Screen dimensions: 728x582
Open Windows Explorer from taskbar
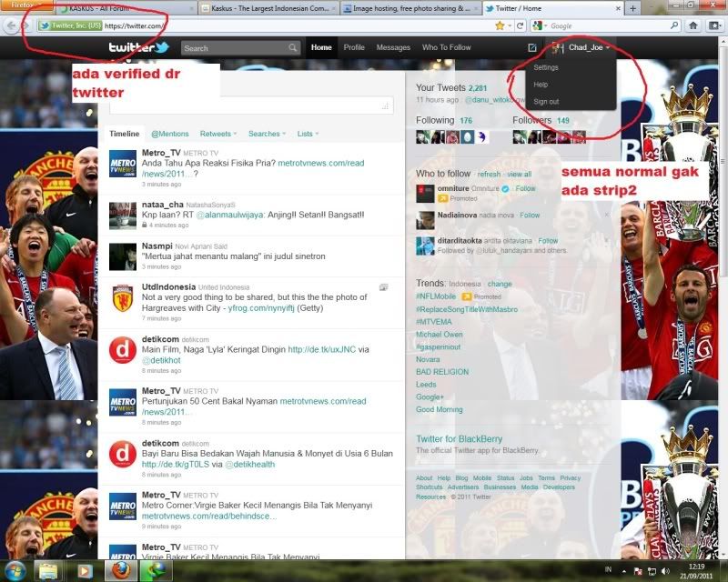[48, 571]
